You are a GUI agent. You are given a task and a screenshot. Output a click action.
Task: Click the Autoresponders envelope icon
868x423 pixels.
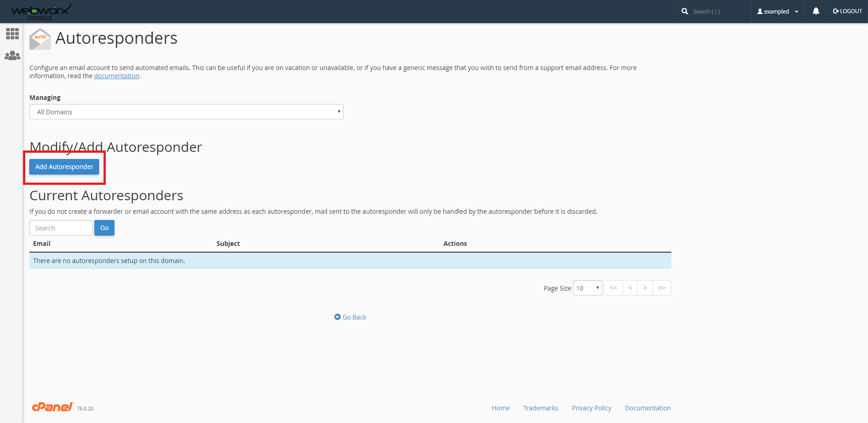(40, 39)
